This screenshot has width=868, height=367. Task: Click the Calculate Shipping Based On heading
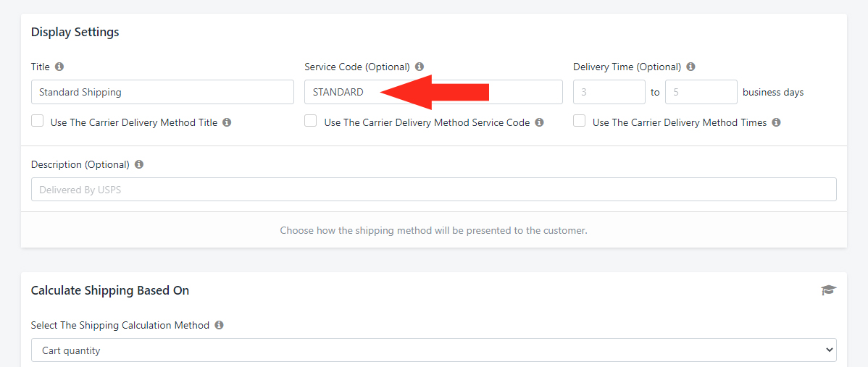pyautogui.click(x=110, y=290)
